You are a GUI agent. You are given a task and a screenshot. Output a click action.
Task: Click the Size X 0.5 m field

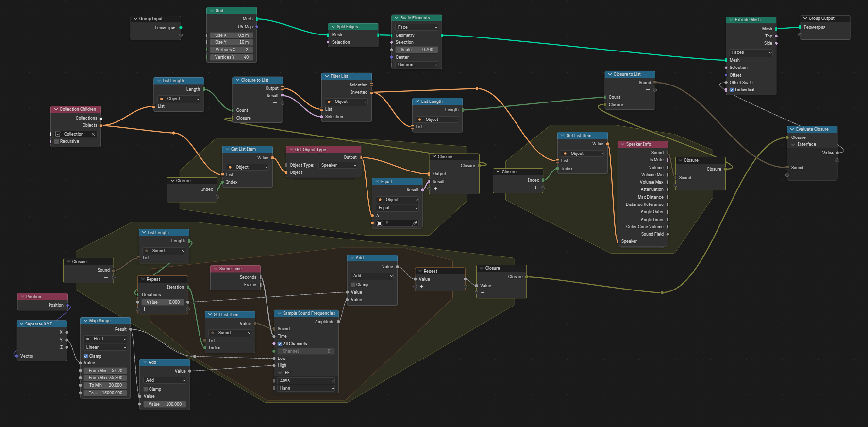coord(232,35)
